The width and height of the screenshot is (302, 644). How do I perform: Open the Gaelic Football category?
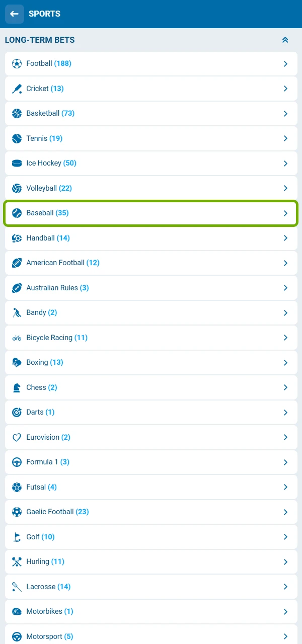click(151, 512)
